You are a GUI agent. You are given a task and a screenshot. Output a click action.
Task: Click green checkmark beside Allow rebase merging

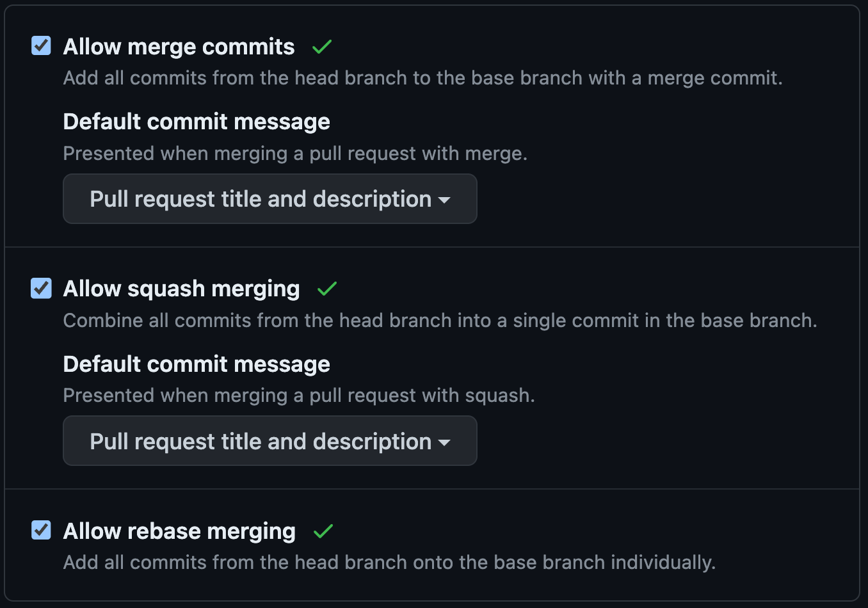323,531
